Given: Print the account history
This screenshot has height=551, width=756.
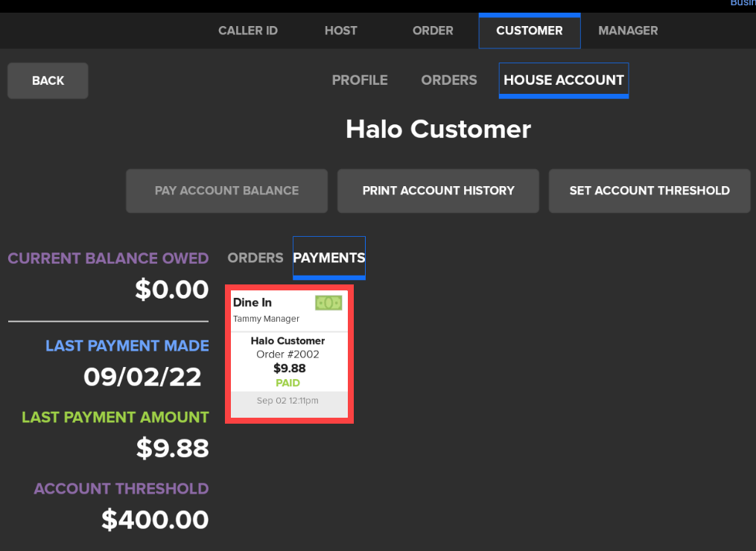Looking at the screenshot, I should [438, 191].
